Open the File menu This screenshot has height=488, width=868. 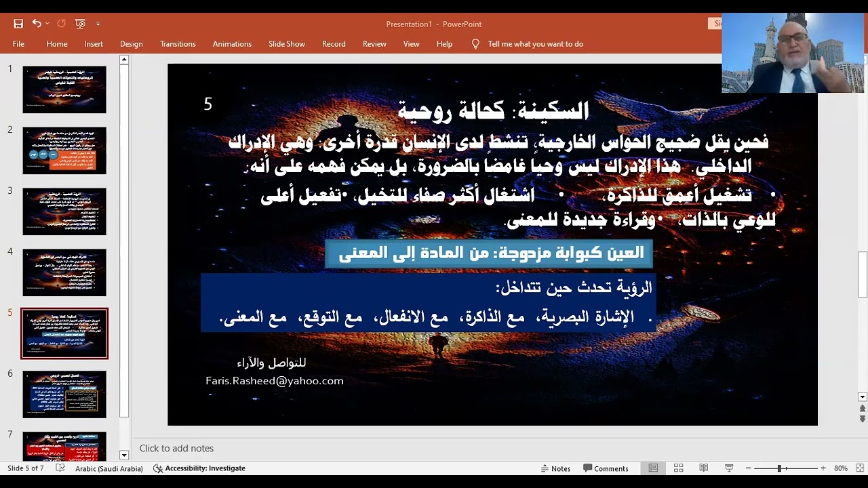pos(18,44)
